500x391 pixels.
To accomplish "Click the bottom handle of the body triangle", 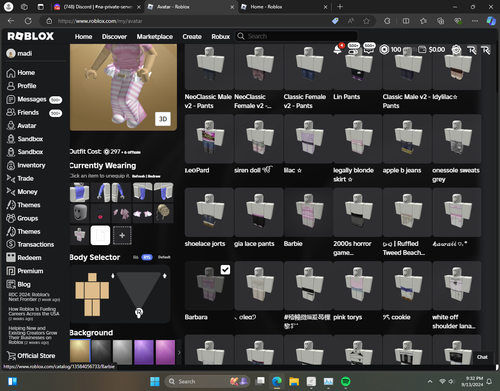I will [139, 312].
